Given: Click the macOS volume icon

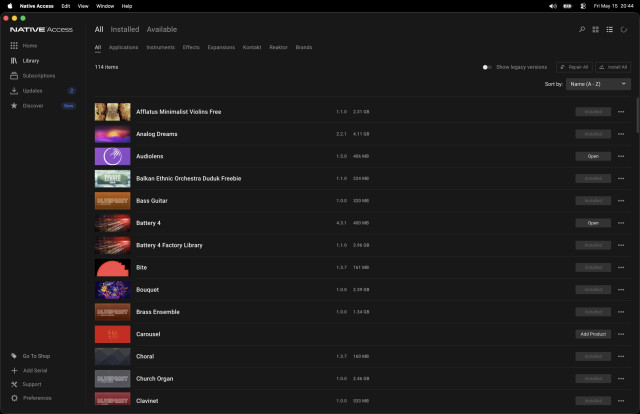Looking at the screenshot, I should 553,6.
